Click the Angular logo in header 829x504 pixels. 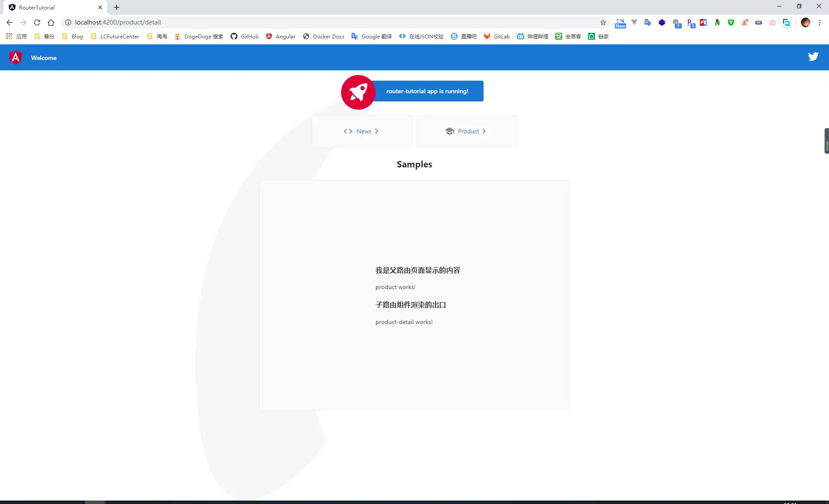(16, 57)
